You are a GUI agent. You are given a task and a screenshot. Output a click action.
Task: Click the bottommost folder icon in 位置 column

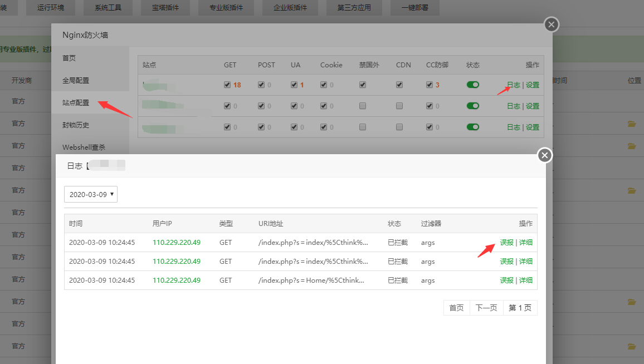click(631, 346)
